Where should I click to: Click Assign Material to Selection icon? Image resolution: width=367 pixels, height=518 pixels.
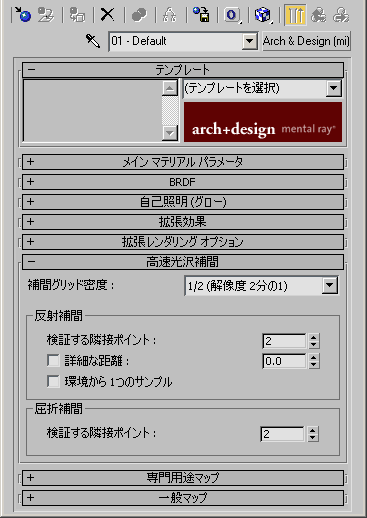pos(77,15)
